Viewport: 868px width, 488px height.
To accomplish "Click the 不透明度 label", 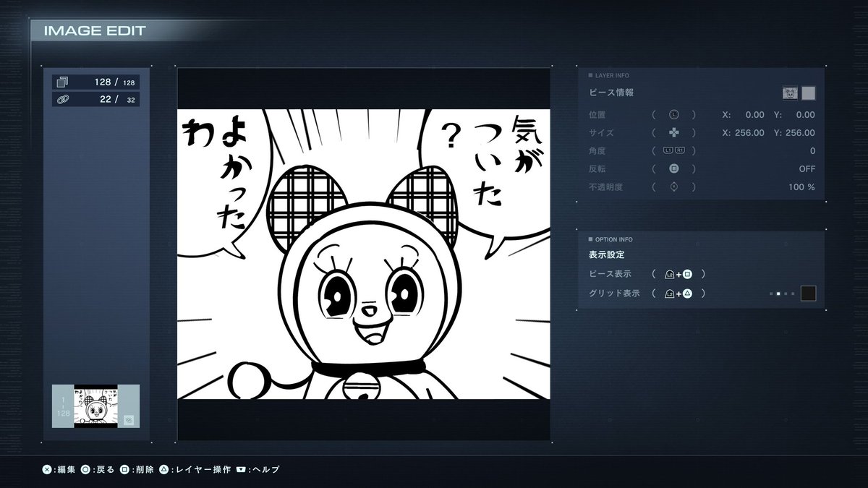I will point(605,187).
